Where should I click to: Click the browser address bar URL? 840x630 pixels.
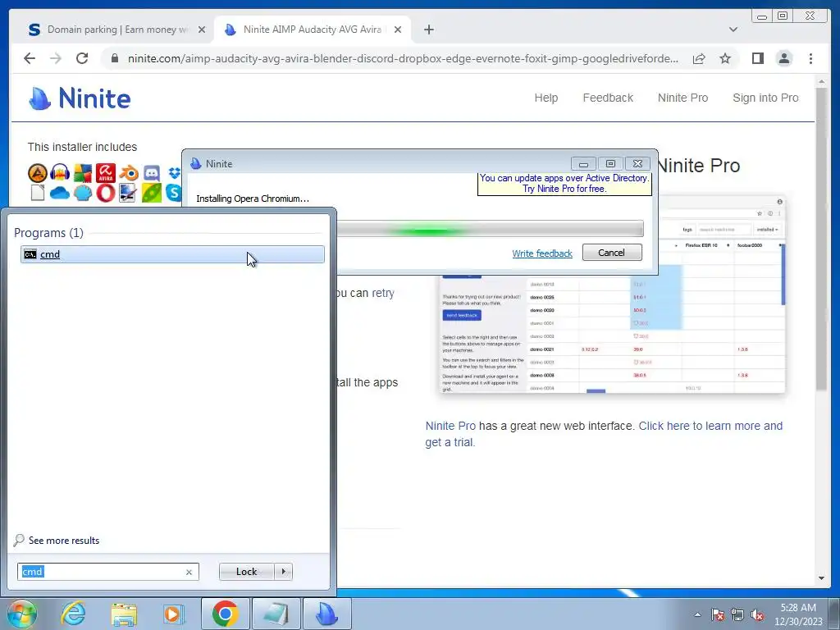(403, 58)
